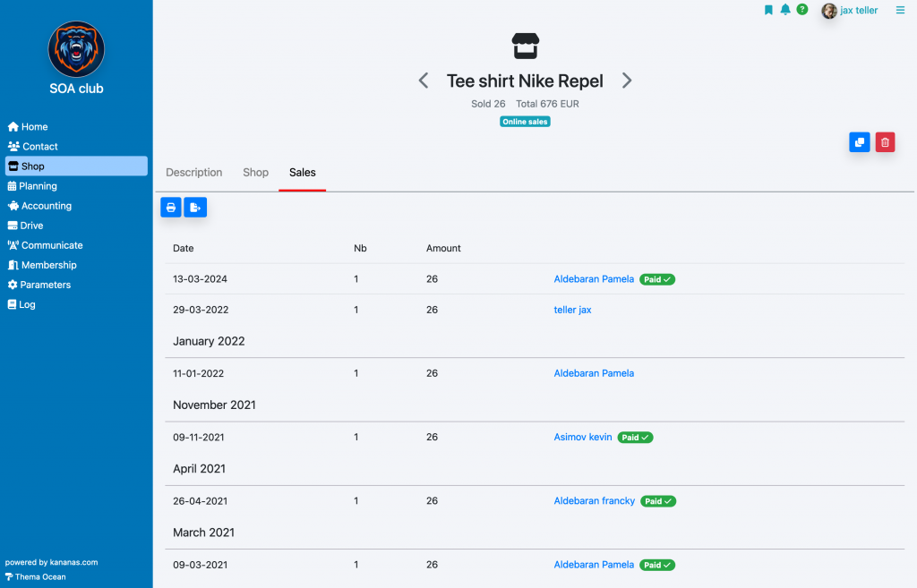
Task: Open Aldebaran Pamela on 13-03-2024 sale
Action: click(594, 279)
